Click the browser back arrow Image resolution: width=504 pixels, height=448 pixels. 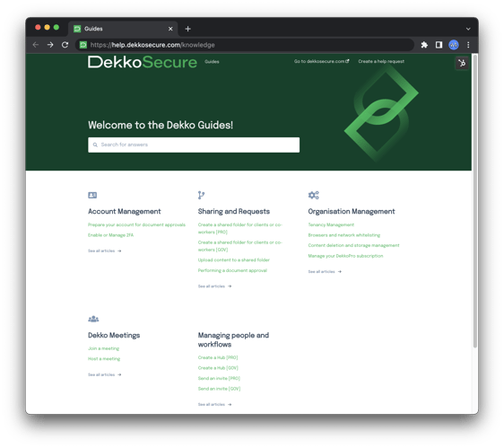point(36,45)
